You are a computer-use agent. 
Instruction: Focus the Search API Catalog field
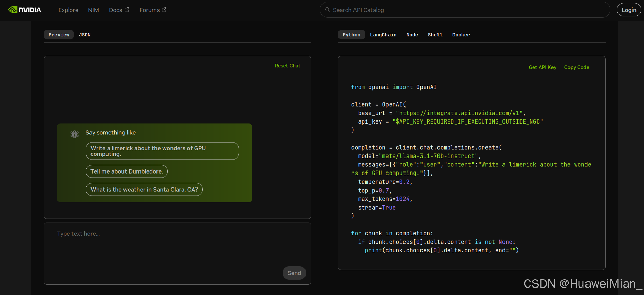click(465, 10)
